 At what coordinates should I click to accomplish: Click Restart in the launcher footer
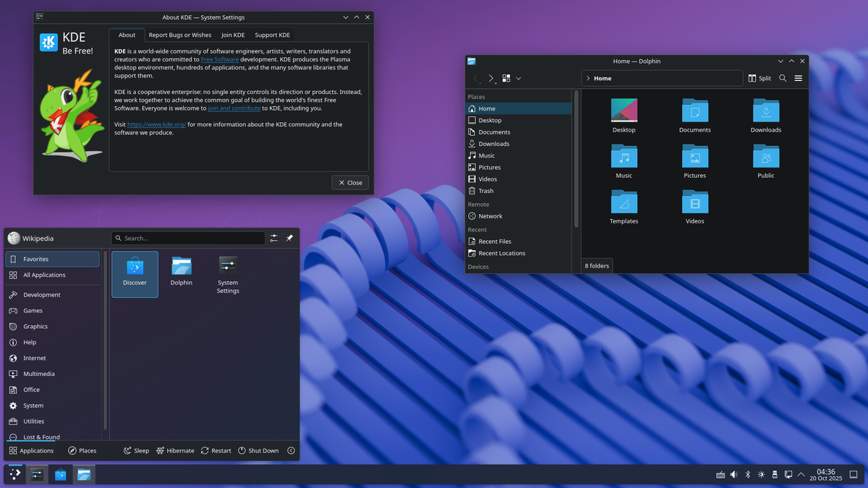click(x=216, y=450)
